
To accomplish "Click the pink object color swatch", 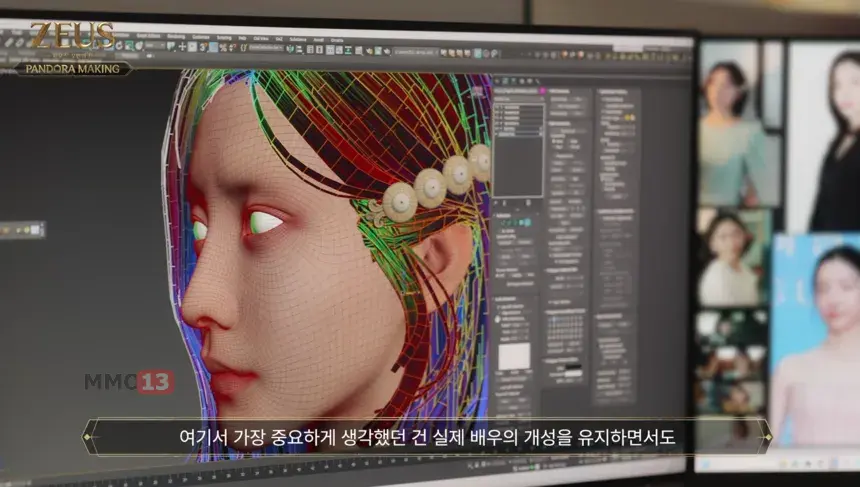I will click(x=542, y=90).
